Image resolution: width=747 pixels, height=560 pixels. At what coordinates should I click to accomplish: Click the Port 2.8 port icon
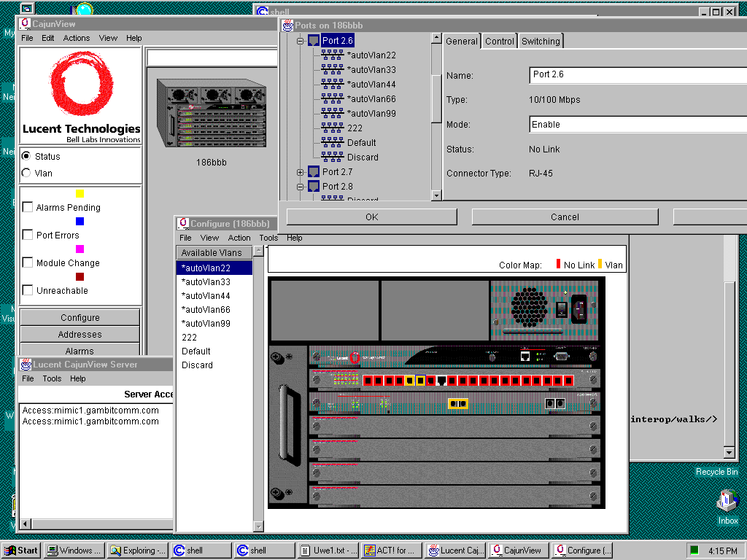click(x=314, y=187)
